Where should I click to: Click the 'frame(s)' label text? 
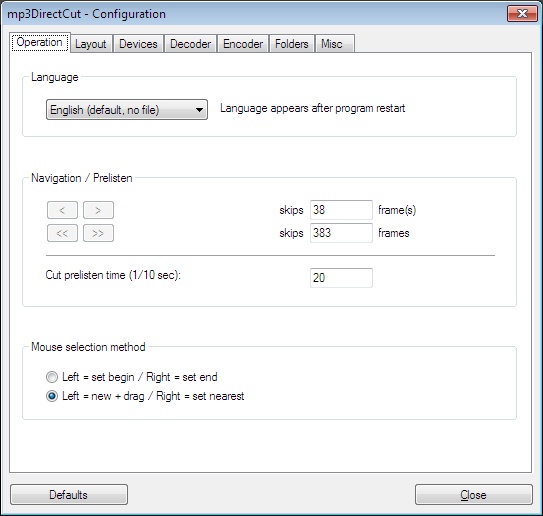397,210
